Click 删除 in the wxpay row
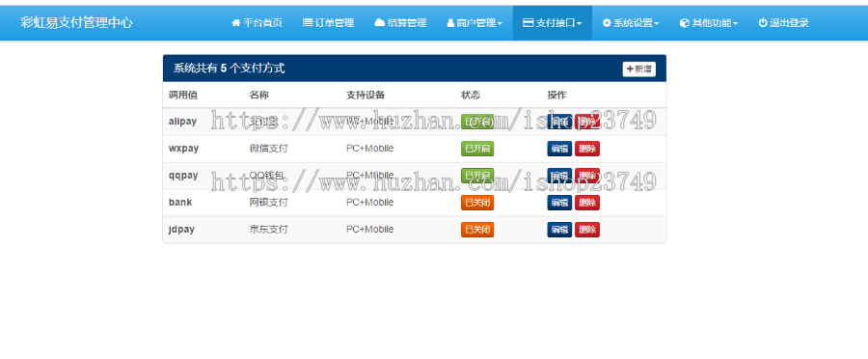The width and height of the screenshot is (868, 359). coord(587,149)
